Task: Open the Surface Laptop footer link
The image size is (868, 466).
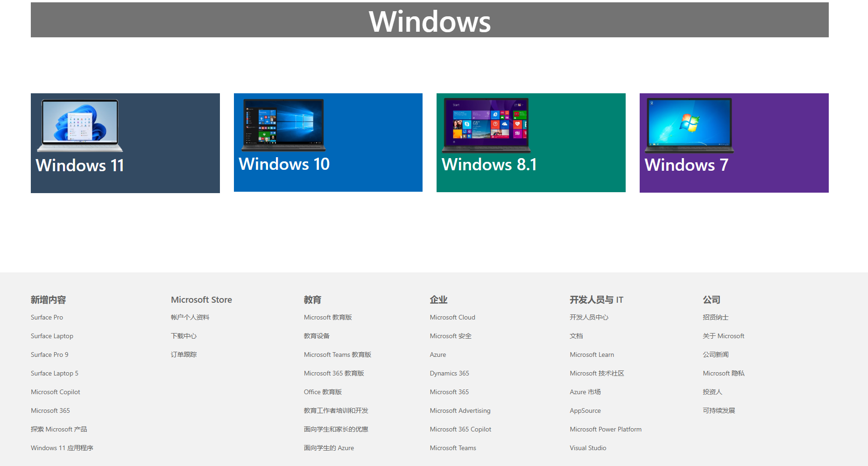Action: [x=52, y=336]
